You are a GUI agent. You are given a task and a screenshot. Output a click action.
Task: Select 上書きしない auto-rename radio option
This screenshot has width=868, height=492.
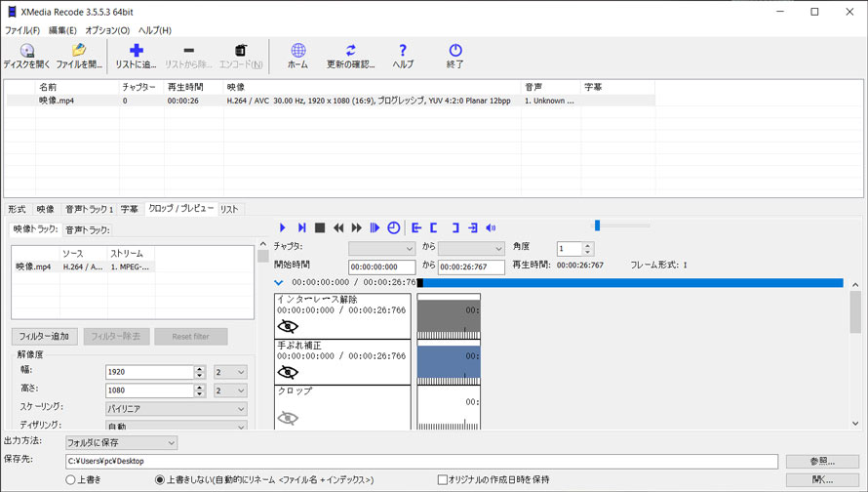(x=160, y=480)
